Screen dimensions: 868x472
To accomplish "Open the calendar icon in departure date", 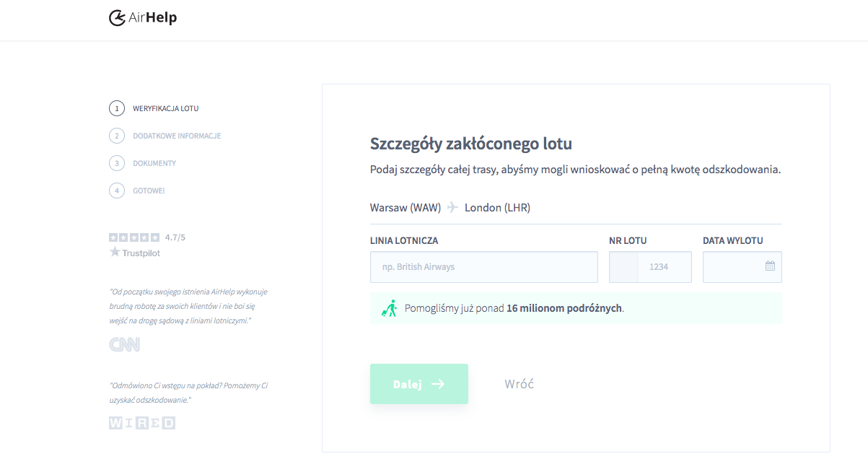I will click(770, 266).
